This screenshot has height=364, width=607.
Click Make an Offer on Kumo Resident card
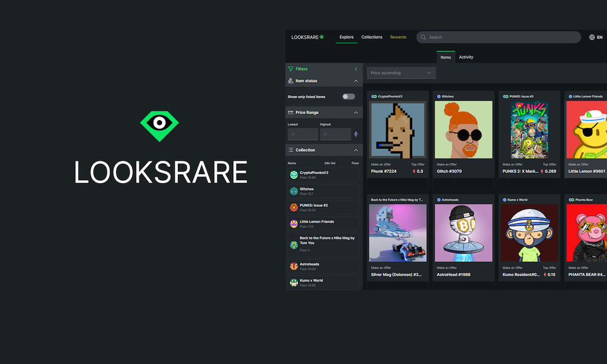tap(512, 268)
